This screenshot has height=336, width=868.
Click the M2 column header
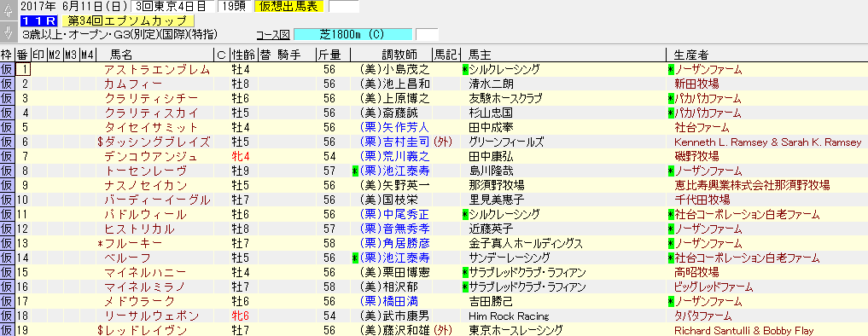pyautogui.click(x=55, y=55)
